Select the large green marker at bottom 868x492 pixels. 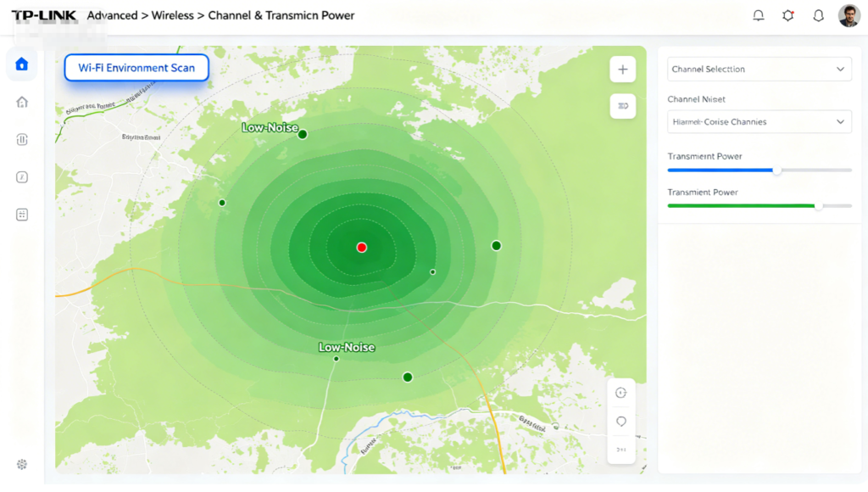[408, 377]
